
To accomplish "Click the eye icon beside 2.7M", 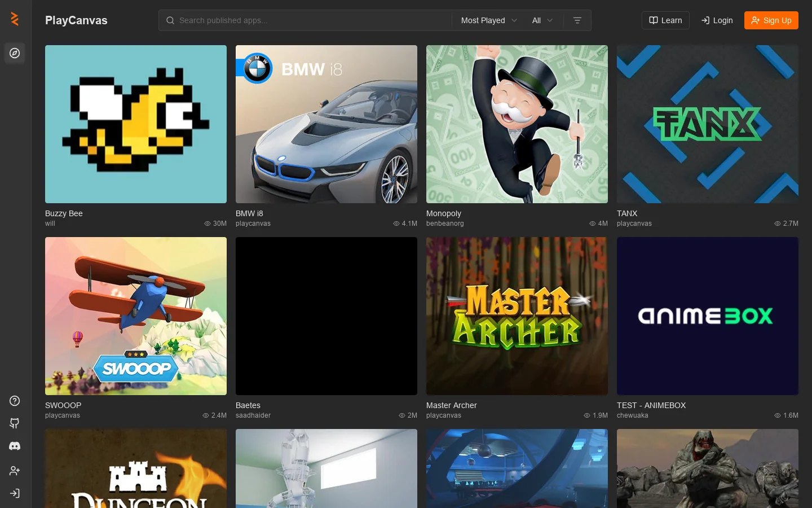I will coord(778,224).
